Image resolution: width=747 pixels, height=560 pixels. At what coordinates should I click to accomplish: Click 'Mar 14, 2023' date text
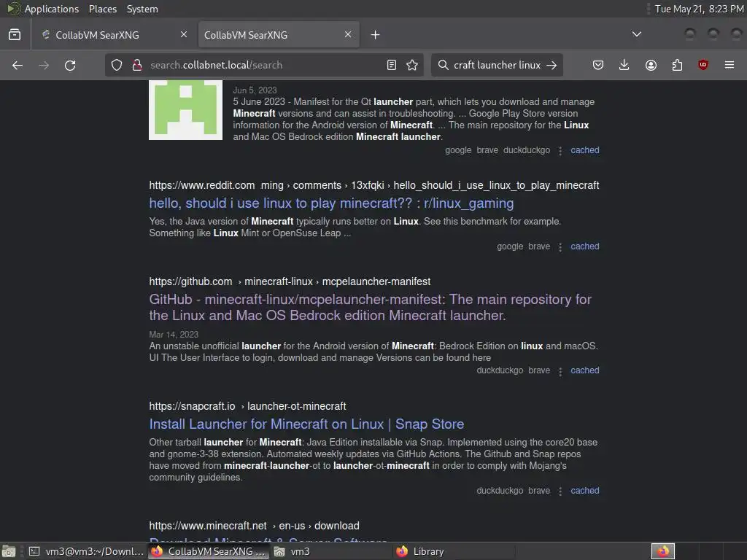(174, 334)
